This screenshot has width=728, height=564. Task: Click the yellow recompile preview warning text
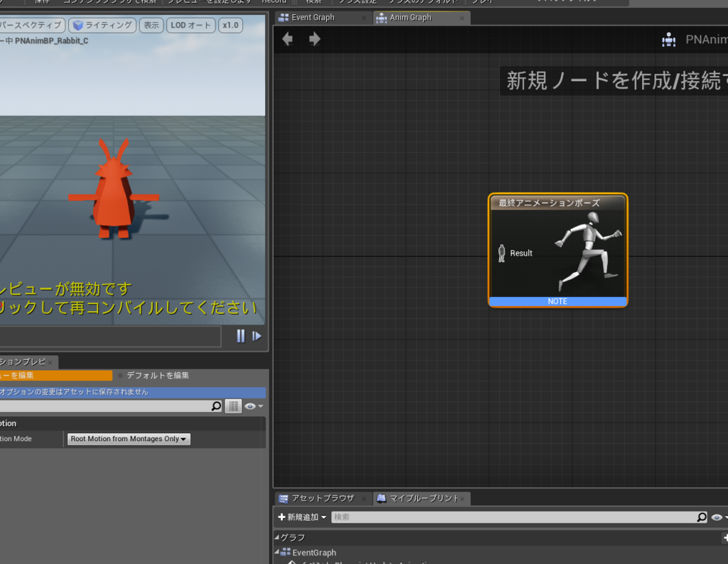pos(128,298)
